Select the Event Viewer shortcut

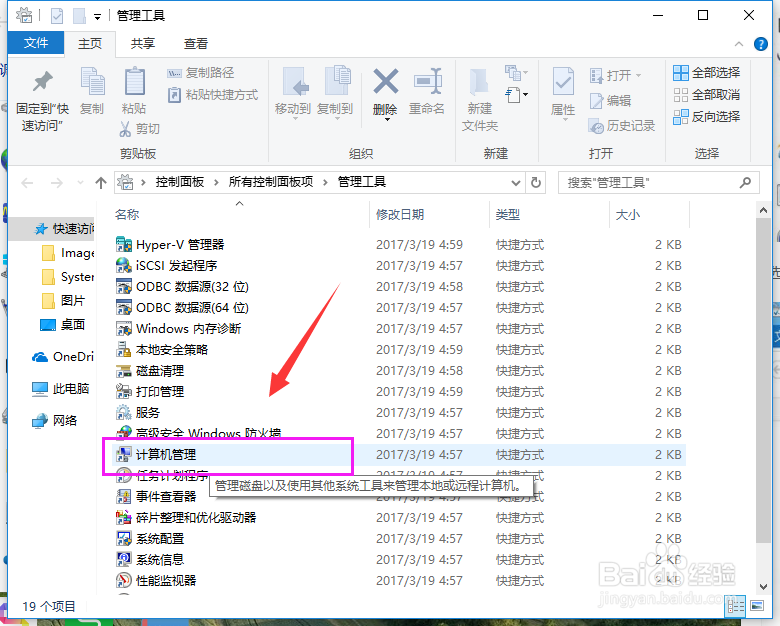tap(156, 497)
